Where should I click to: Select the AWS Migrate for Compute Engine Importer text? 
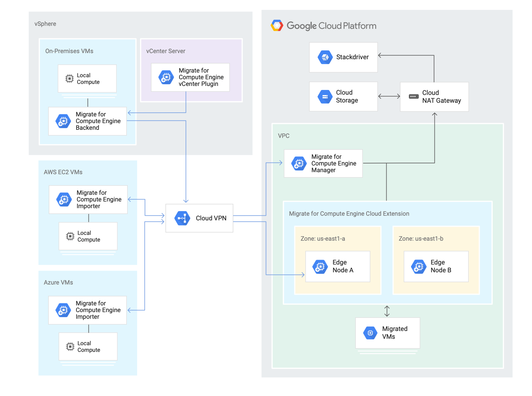[99, 199]
